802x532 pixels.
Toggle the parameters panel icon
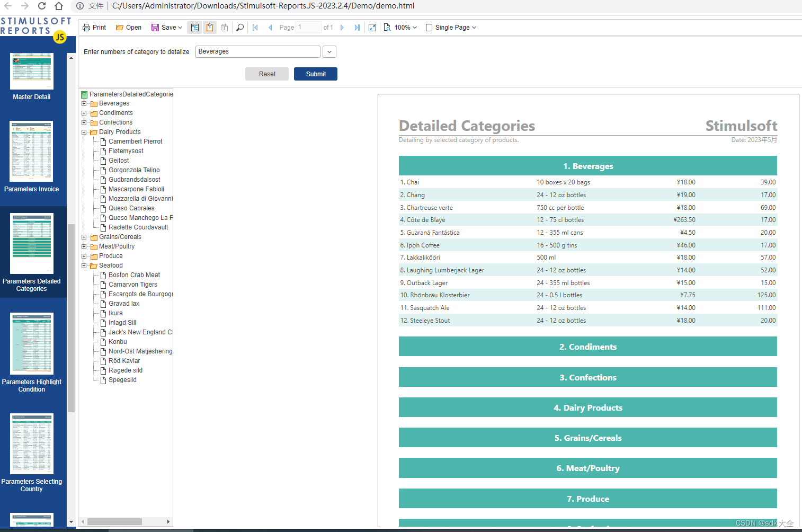click(x=210, y=27)
